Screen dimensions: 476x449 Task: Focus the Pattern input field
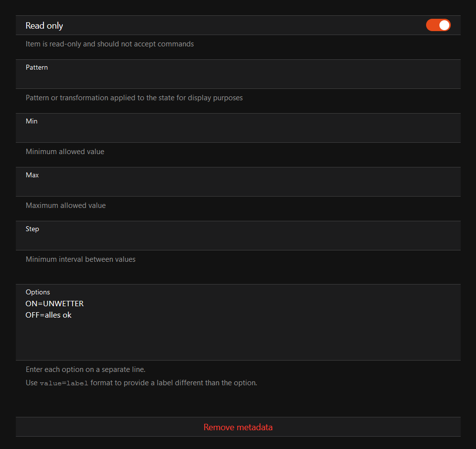237,79
